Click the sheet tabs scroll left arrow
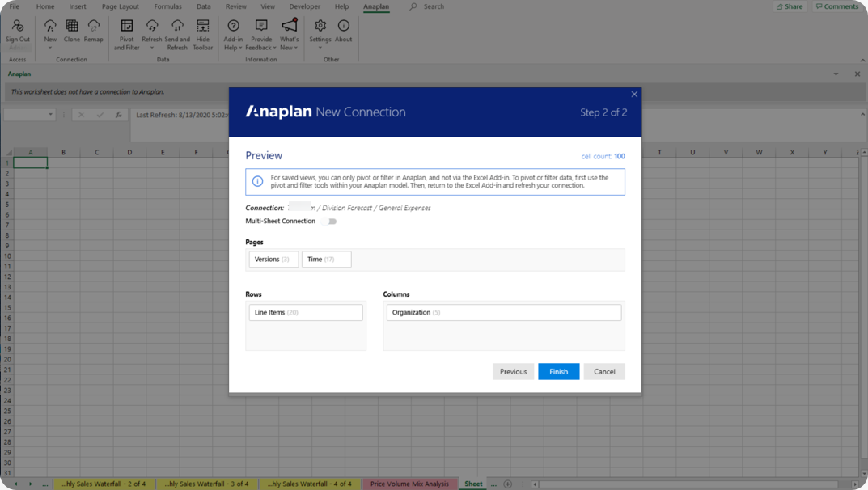Viewport: 868px width, 490px height. (x=15, y=484)
